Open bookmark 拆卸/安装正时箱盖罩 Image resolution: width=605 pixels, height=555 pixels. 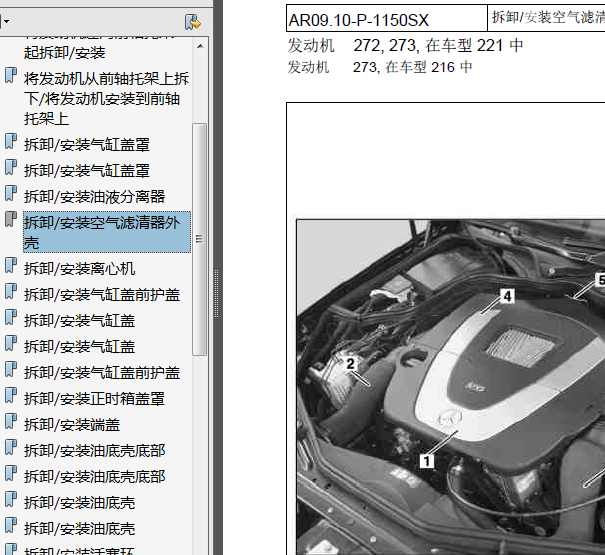tap(95, 399)
